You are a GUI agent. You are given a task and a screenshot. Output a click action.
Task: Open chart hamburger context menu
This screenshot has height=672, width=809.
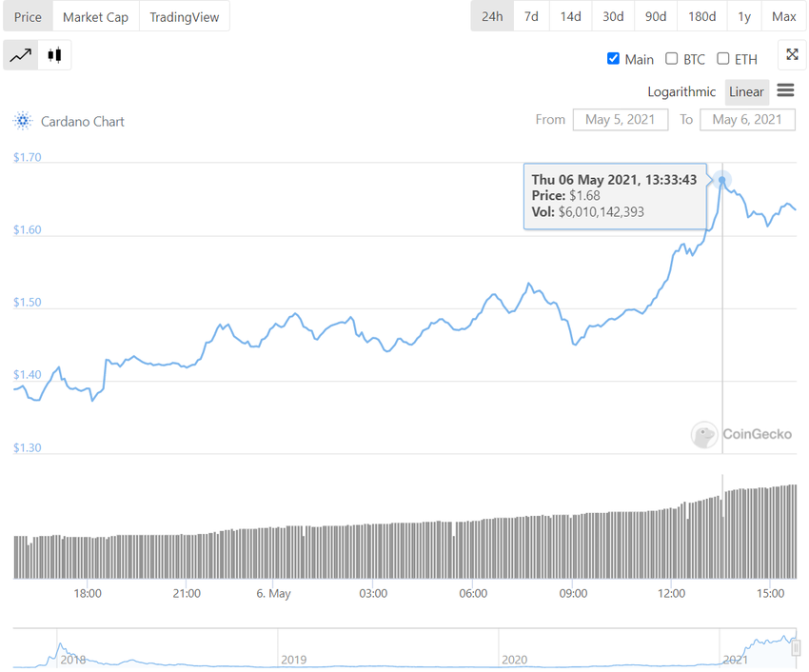(785, 90)
